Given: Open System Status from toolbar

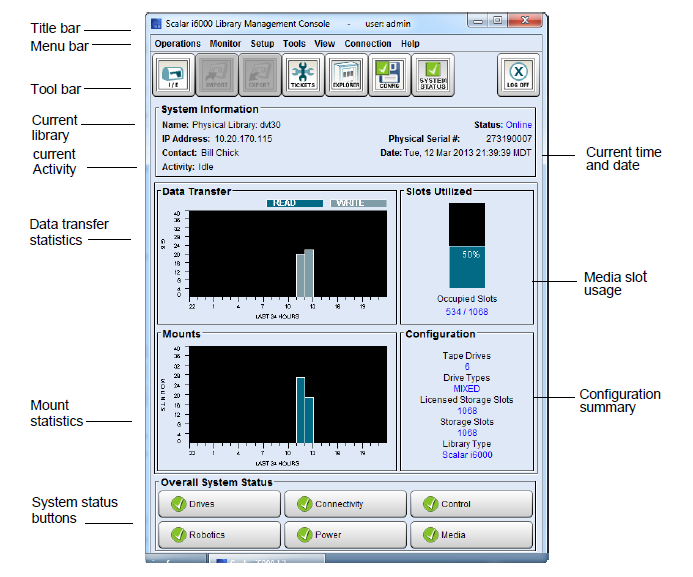Looking at the screenshot, I should pyautogui.click(x=433, y=75).
